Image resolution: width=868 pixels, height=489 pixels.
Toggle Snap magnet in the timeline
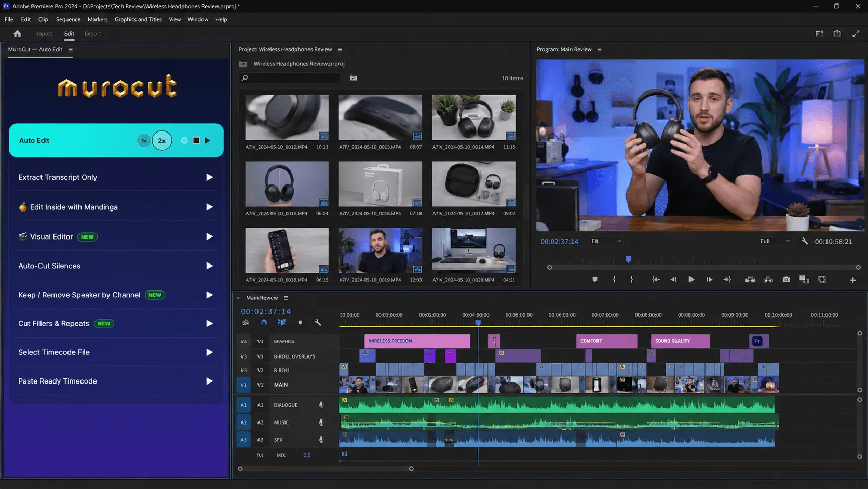coord(264,323)
